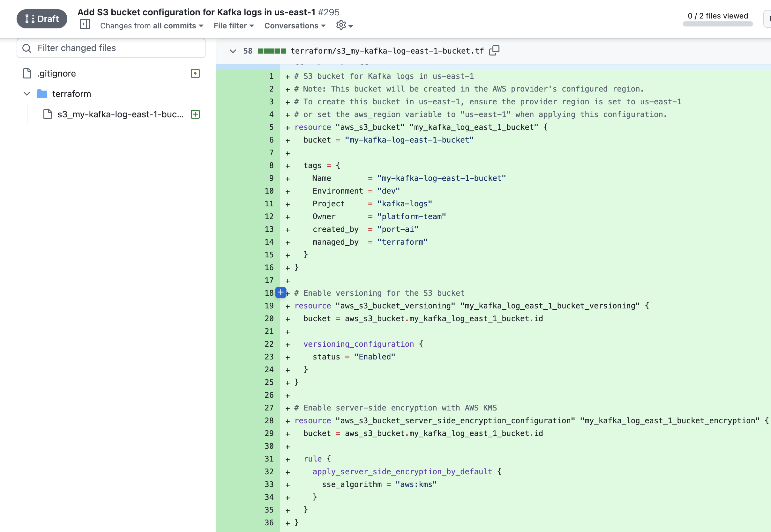This screenshot has width=771, height=532.
Task: Click the search magnifier in file filter
Action: point(27,48)
